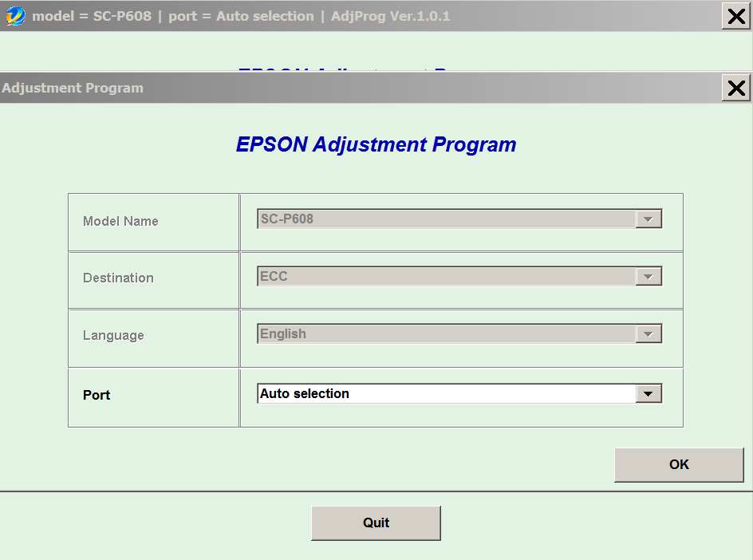Close the main AdjProg window
The height and width of the screenshot is (560, 753).
(736, 16)
